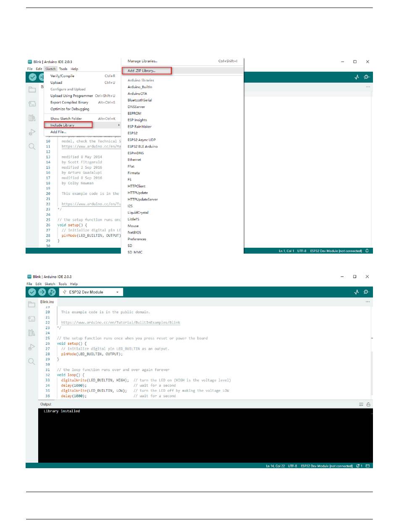
Task: Toggle Output panel scroll lock padlock icon
Action: 368,404
